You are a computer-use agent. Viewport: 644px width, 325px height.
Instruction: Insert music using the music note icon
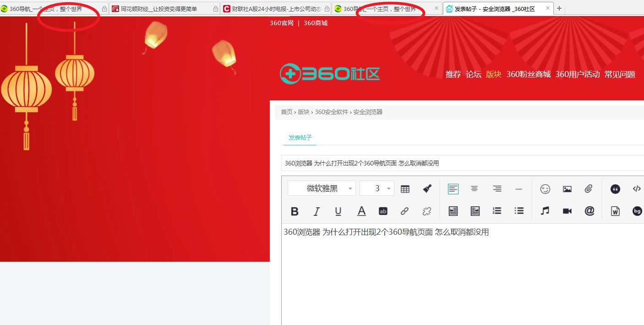[545, 211]
